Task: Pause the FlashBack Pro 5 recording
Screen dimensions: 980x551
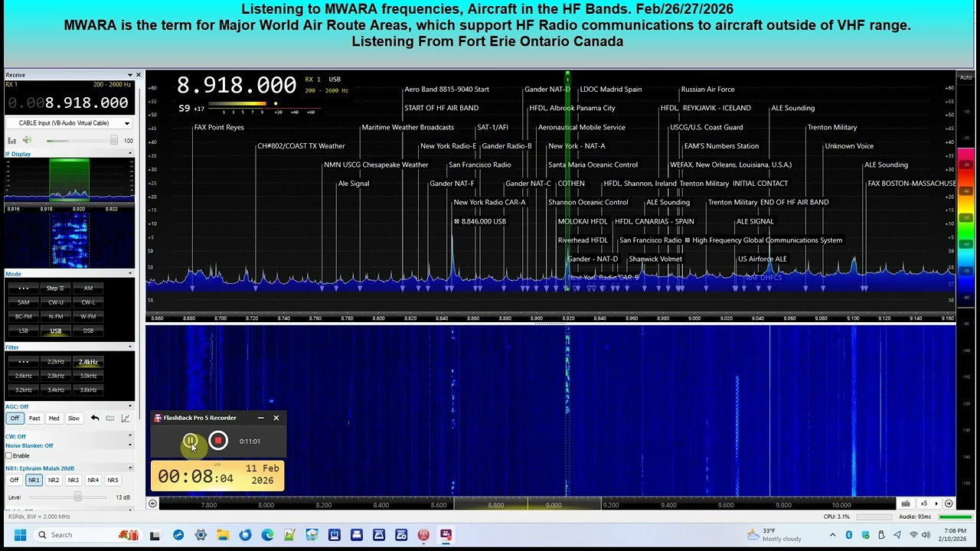Action: tap(190, 441)
